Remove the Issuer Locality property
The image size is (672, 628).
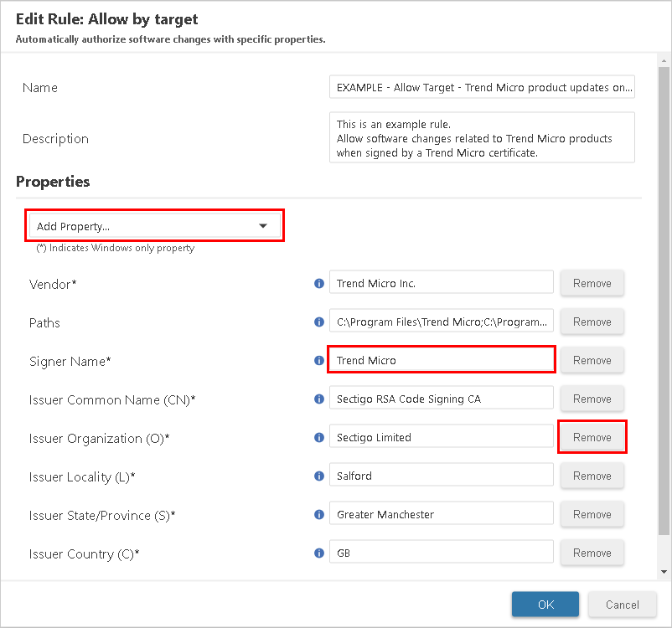pos(592,476)
